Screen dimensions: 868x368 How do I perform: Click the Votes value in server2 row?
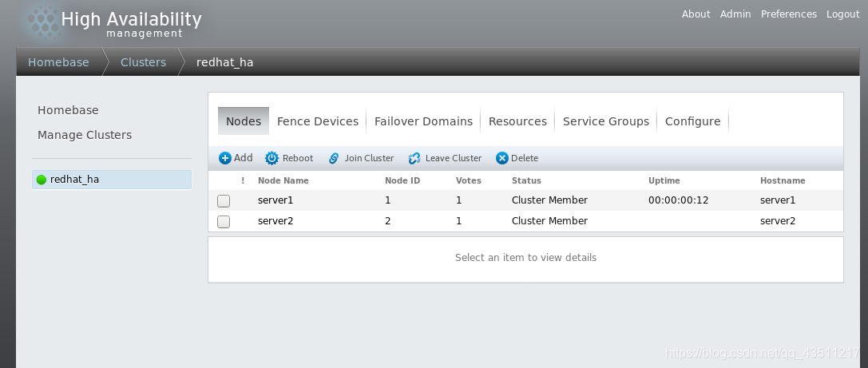(459, 221)
